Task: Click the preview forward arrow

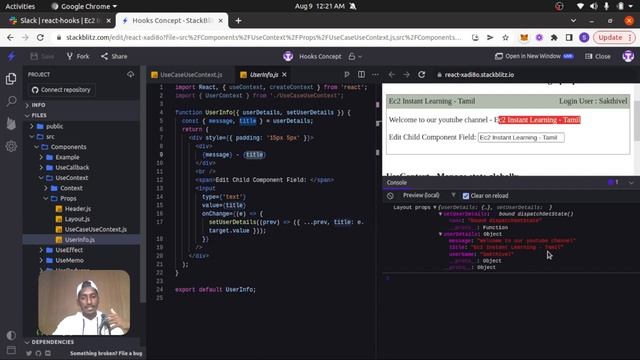Action: click(x=407, y=75)
